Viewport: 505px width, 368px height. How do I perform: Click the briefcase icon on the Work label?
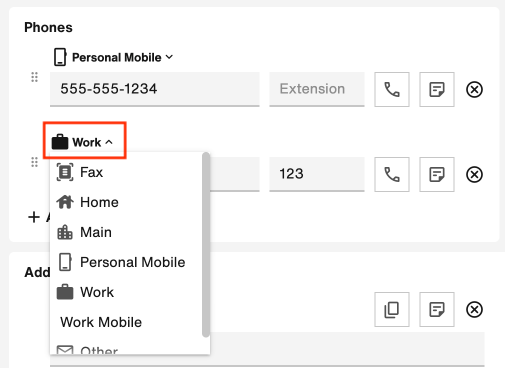pos(60,142)
